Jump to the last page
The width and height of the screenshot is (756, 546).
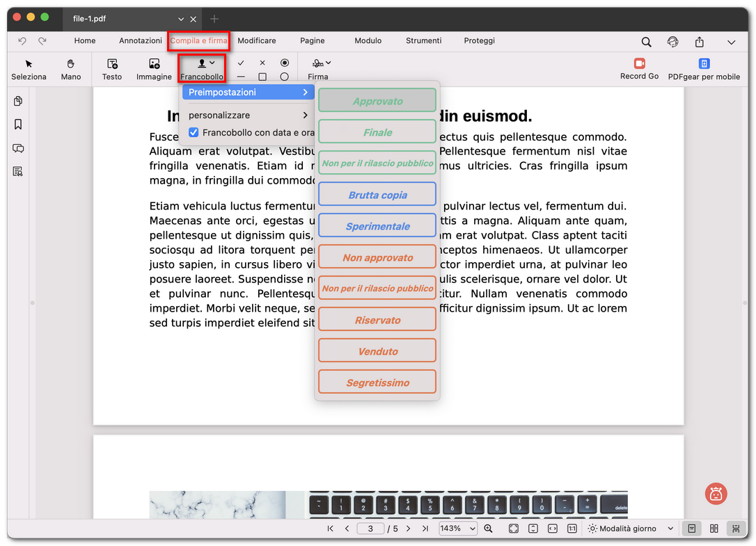pos(425,529)
